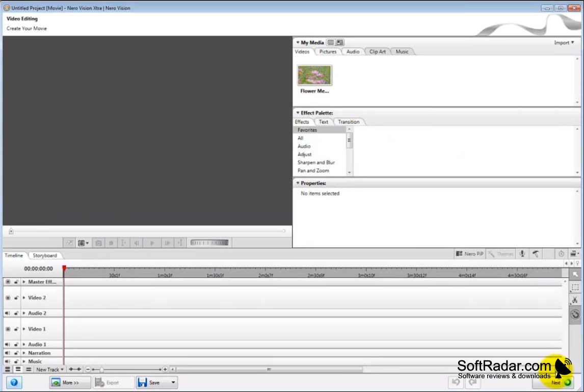This screenshot has height=392, width=584.
Task: Open Nero PiP effects
Action: tap(469, 254)
